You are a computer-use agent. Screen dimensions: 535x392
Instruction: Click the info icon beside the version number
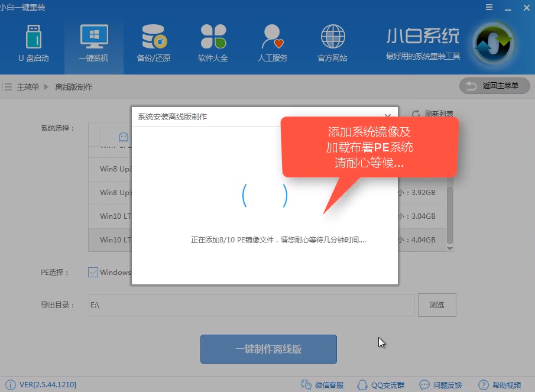(10, 384)
